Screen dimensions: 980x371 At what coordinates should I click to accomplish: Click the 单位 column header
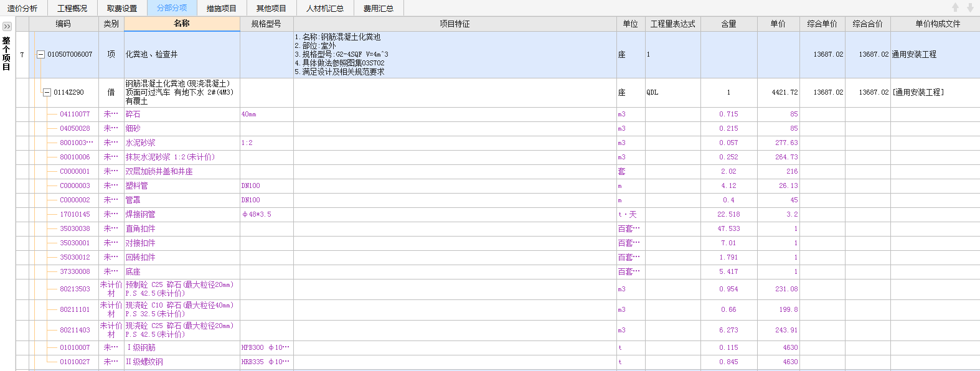(630, 24)
